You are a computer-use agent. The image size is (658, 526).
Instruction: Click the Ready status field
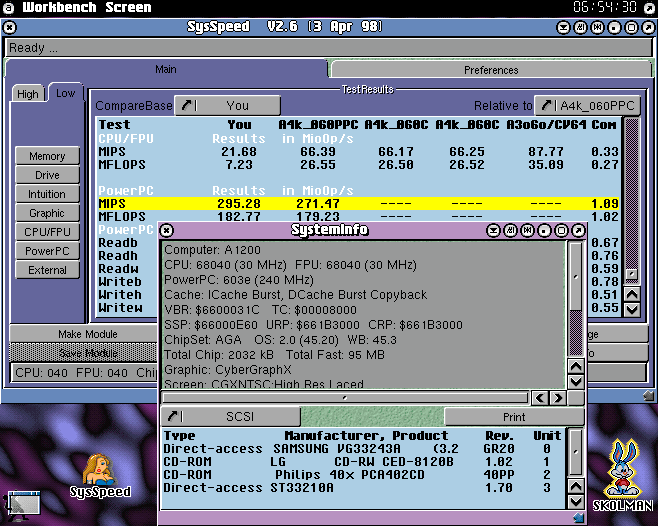point(329,48)
